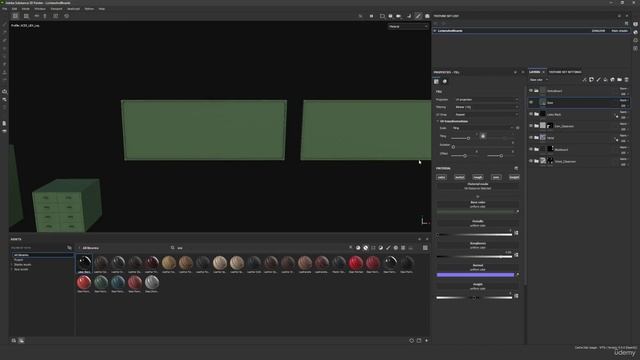This screenshot has height=360, width=640.
Task: Click the Base color uniform color swatch
Action: pyautogui.click(x=476, y=212)
